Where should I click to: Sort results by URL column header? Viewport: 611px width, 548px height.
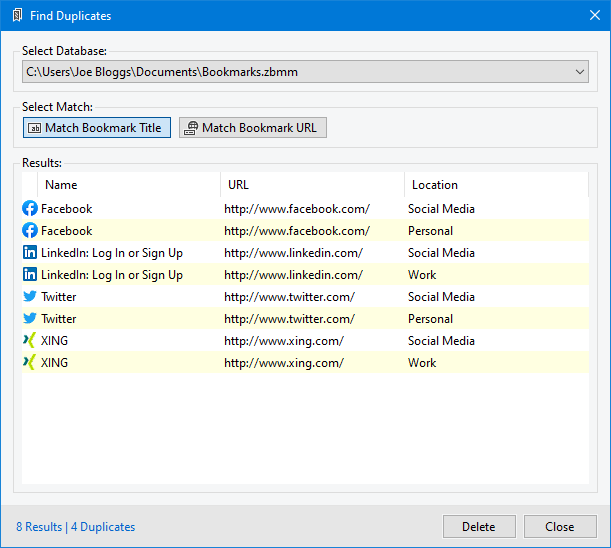coord(238,185)
